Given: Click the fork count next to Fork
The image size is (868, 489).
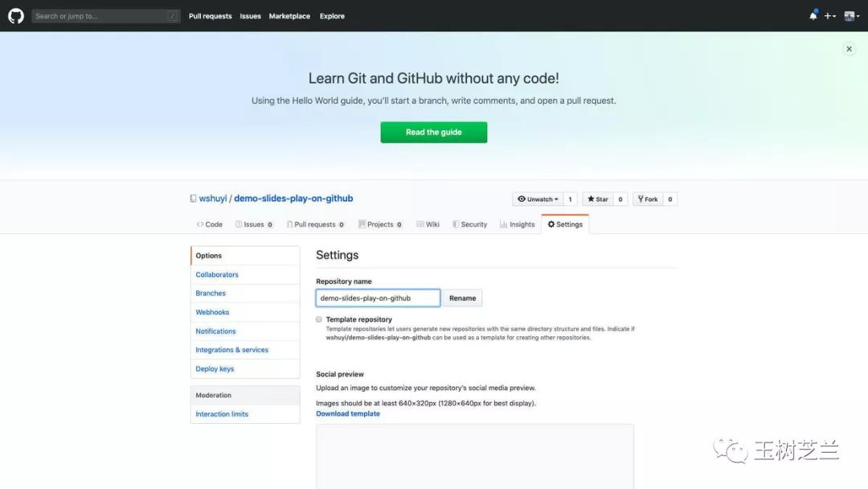Looking at the screenshot, I should click(669, 199).
